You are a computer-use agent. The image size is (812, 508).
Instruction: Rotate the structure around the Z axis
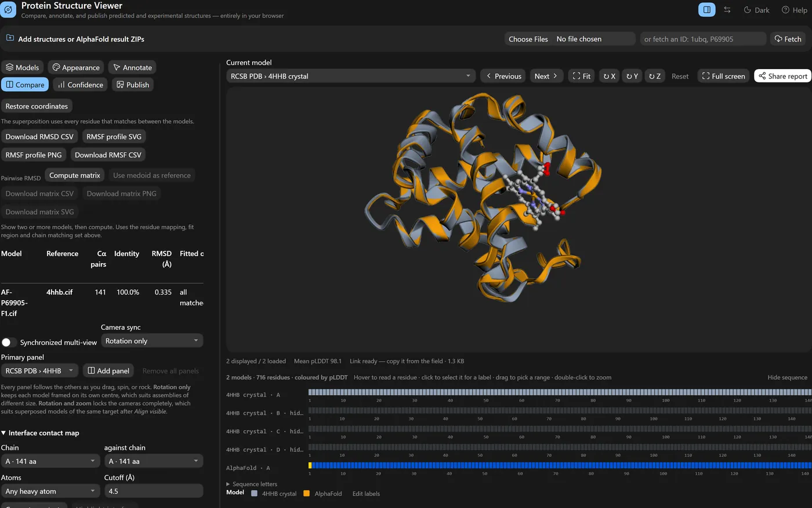[x=655, y=76]
